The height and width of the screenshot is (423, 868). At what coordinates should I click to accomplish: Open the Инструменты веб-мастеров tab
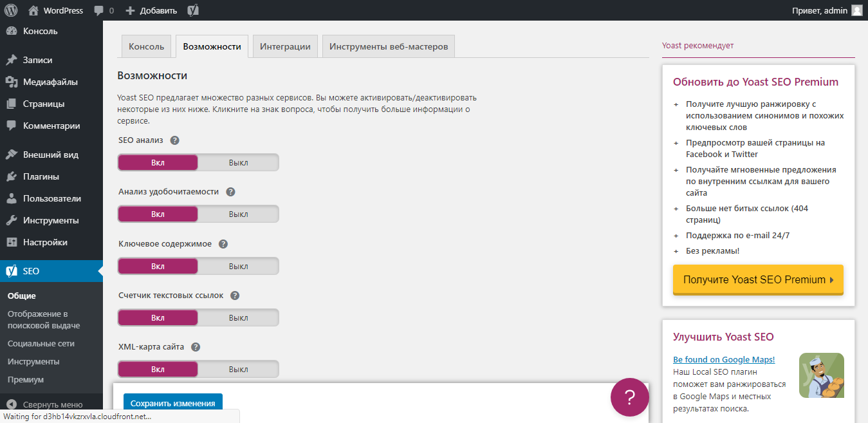388,46
